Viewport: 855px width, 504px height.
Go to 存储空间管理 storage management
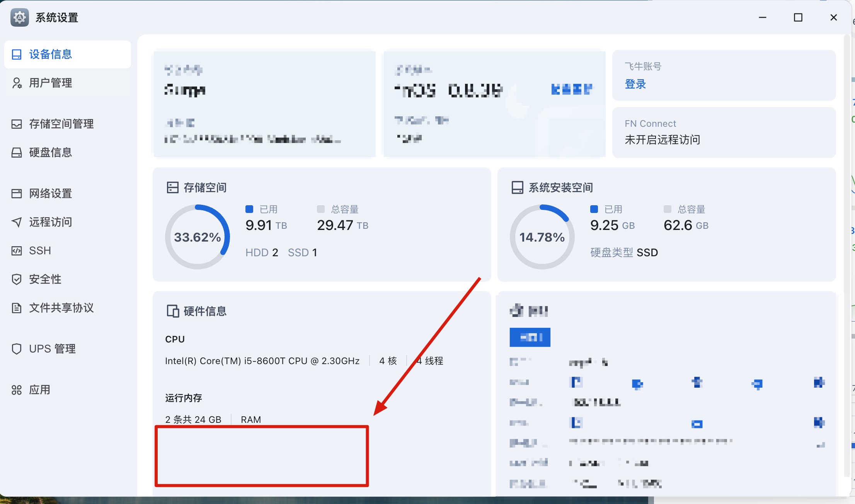point(68,124)
